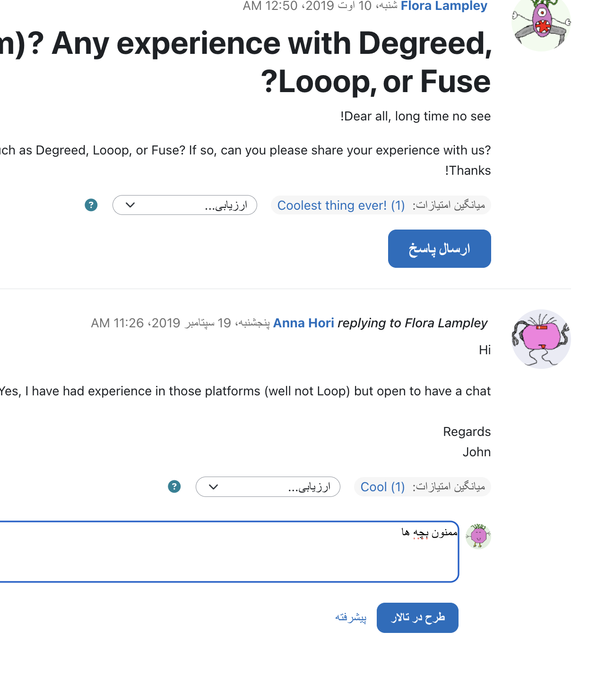This screenshot has width=589, height=700.
Task: Open the پیشرفته advanced editor link
Action: tap(351, 618)
